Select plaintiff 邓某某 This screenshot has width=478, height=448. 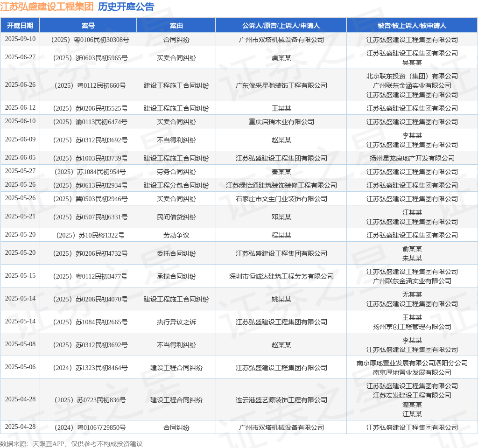pos(281,217)
